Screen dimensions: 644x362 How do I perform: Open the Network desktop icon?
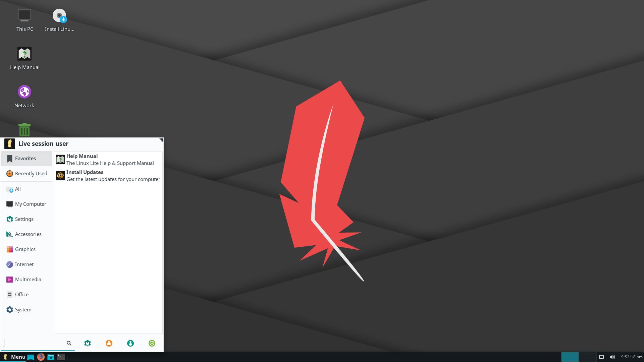tap(24, 97)
